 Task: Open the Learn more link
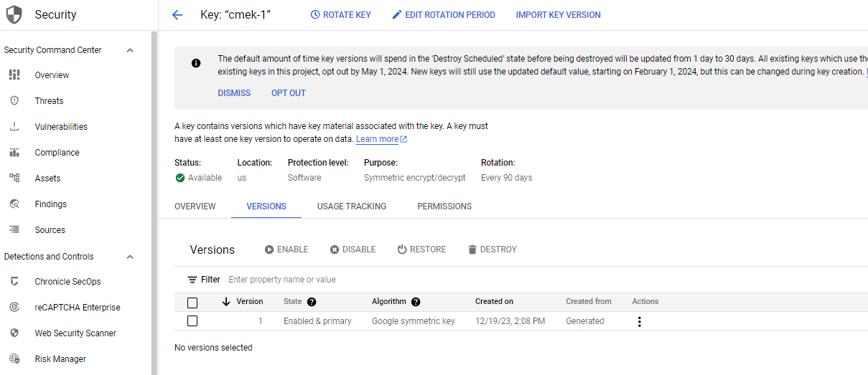point(381,139)
